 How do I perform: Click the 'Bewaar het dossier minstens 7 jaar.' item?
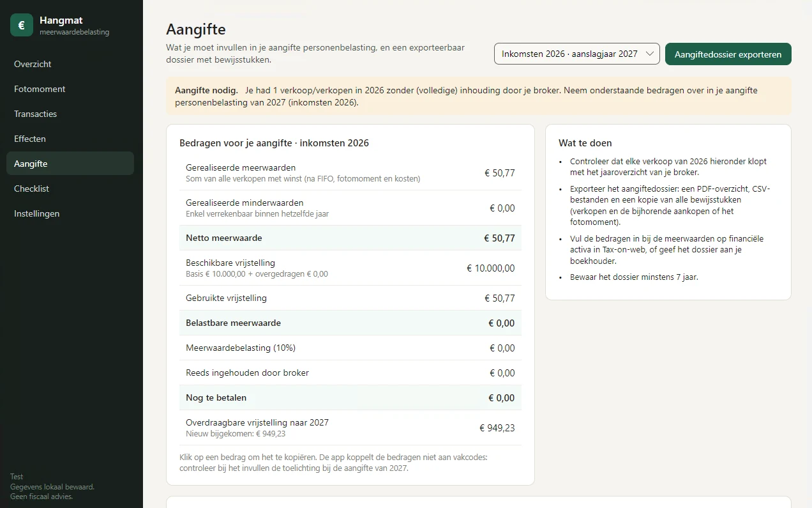634,277
